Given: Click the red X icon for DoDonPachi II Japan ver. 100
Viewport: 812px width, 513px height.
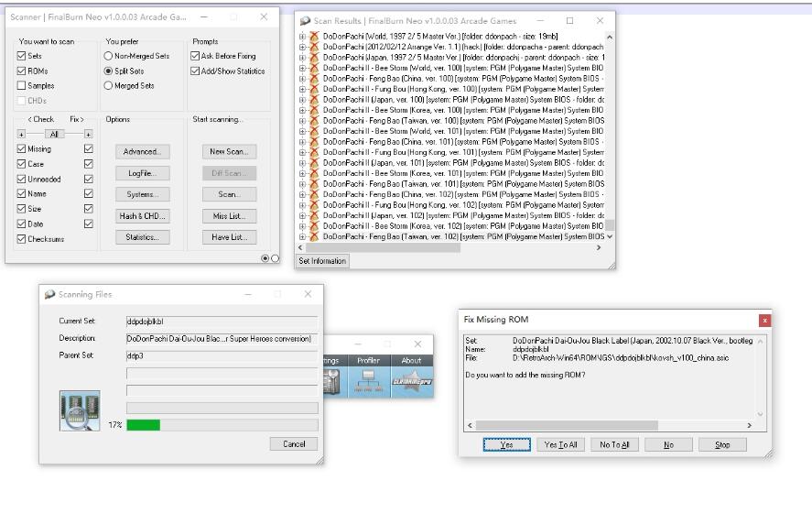Looking at the screenshot, I should (x=314, y=100).
